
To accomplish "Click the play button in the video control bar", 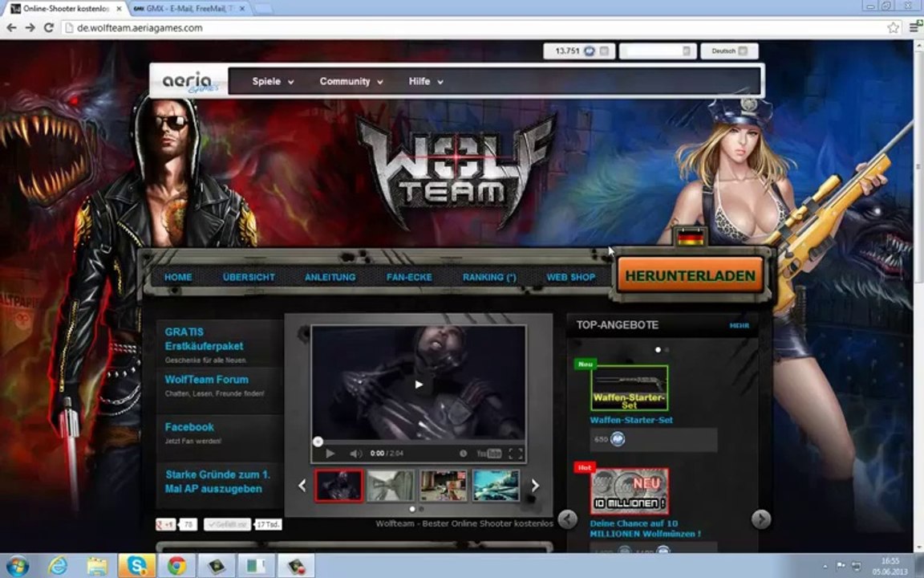I will pos(330,453).
